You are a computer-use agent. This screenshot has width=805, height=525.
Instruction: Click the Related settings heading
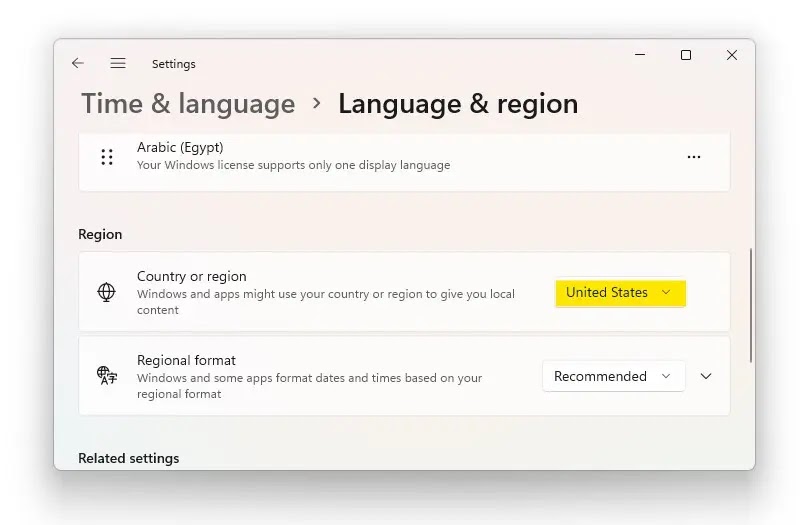point(128,458)
